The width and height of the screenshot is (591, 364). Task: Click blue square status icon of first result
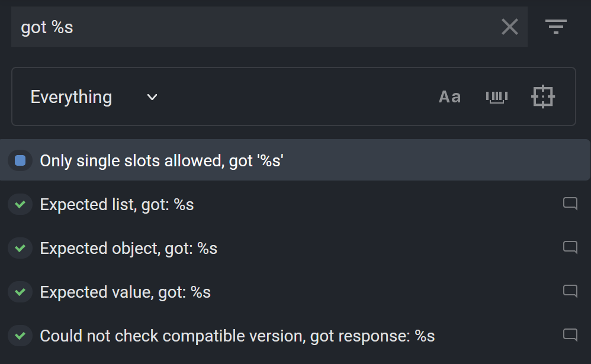click(20, 160)
